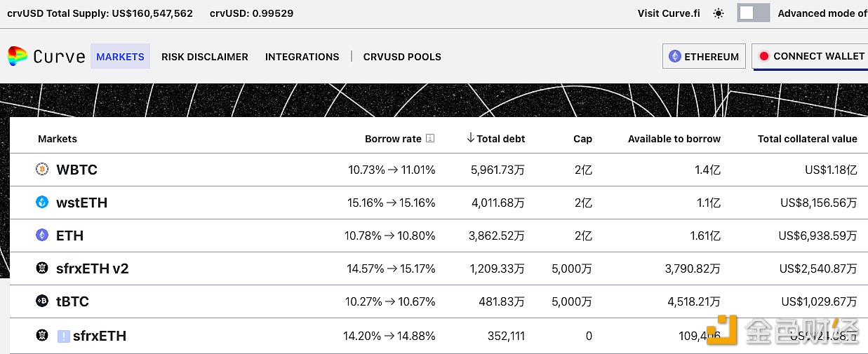Open the tBTC market
Viewport: 868px width, 354px height.
pyautogui.click(x=439, y=301)
